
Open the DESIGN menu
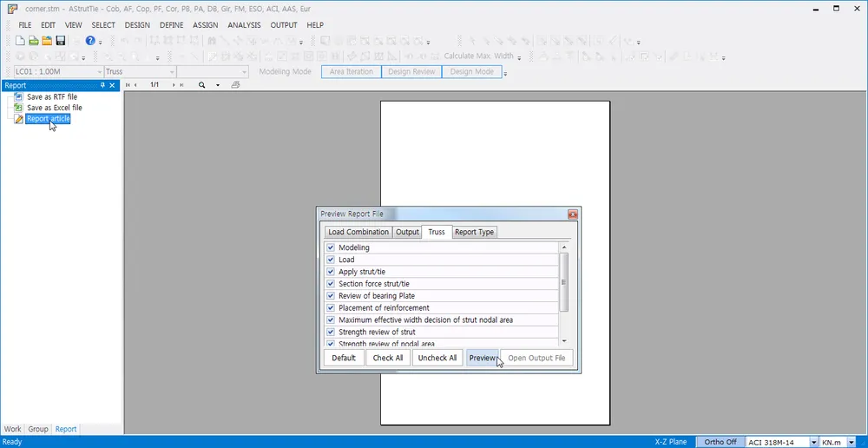[137, 25]
